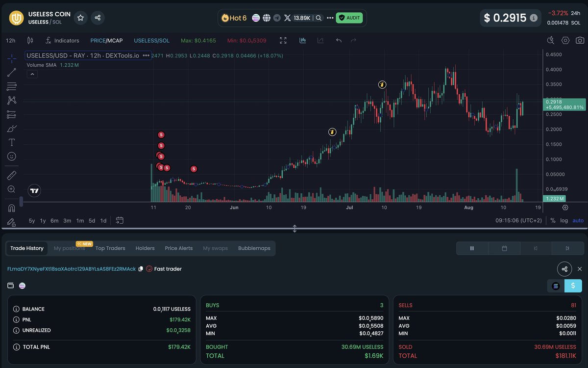The image size is (588, 368).
Task: Switch chart to MCAP view
Action: tap(115, 40)
